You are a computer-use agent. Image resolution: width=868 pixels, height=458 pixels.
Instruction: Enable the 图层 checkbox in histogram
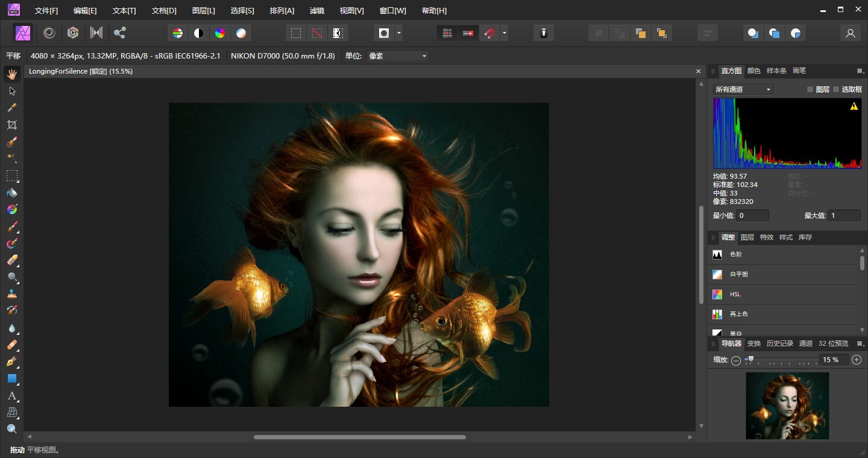[x=811, y=89]
